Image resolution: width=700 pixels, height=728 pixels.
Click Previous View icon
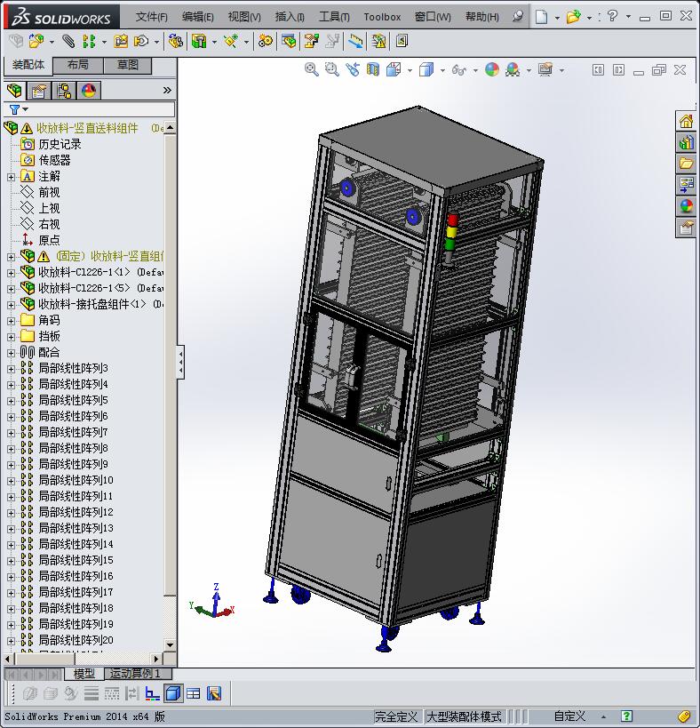[353, 69]
